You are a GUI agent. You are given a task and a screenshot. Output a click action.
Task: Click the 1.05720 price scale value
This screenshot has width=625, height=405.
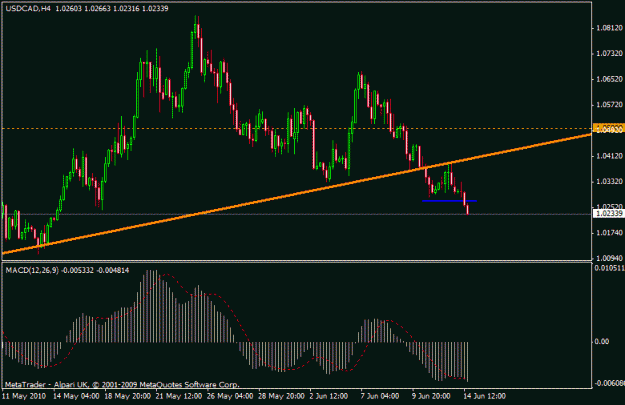point(609,105)
